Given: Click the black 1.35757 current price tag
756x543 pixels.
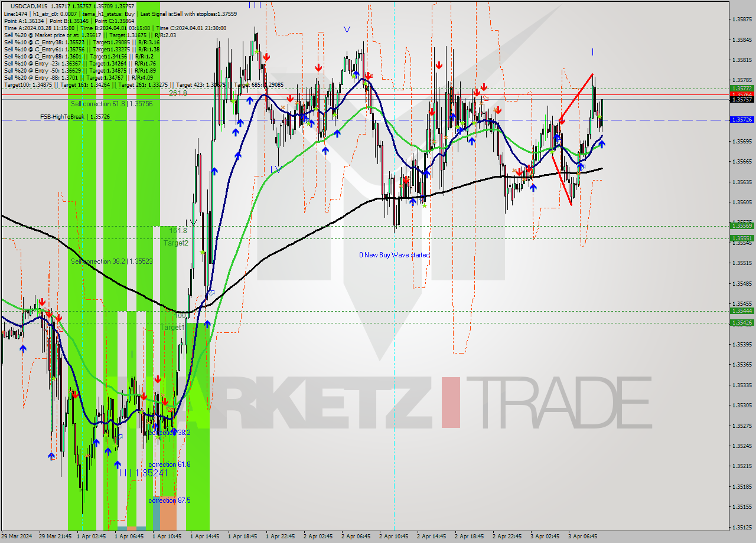Looking at the screenshot, I should click(x=742, y=100).
